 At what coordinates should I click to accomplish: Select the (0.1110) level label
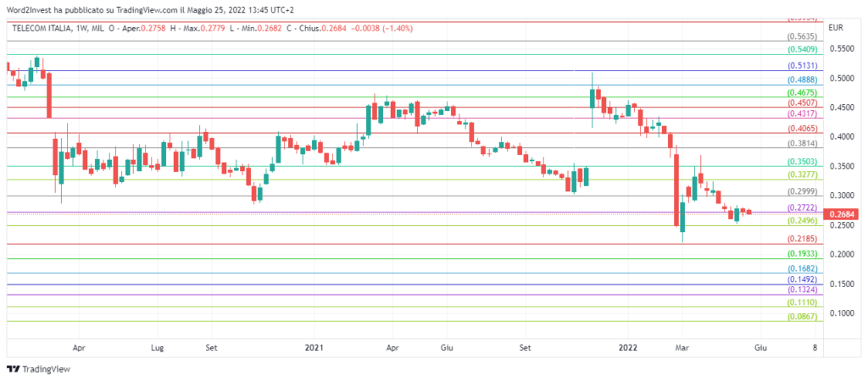tap(802, 303)
